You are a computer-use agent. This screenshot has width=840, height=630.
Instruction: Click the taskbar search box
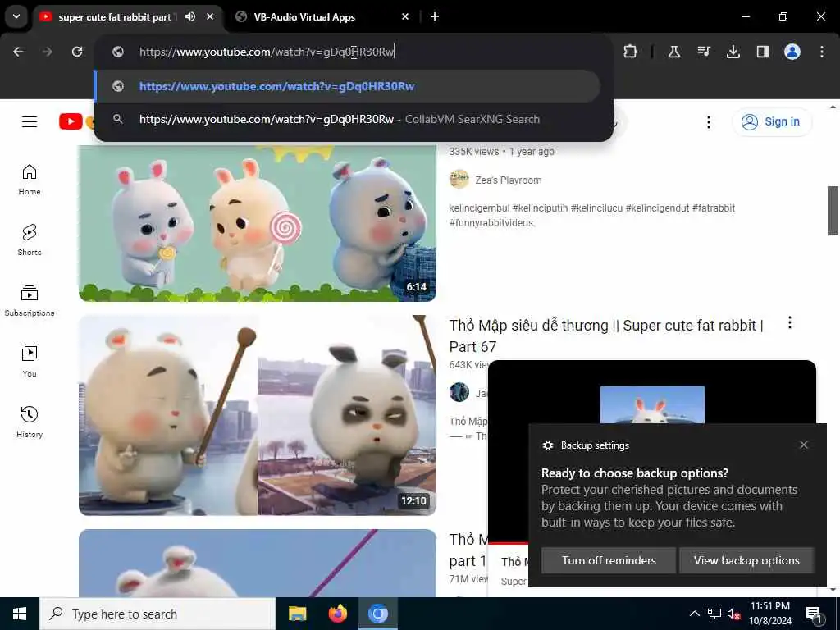pos(157,614)
